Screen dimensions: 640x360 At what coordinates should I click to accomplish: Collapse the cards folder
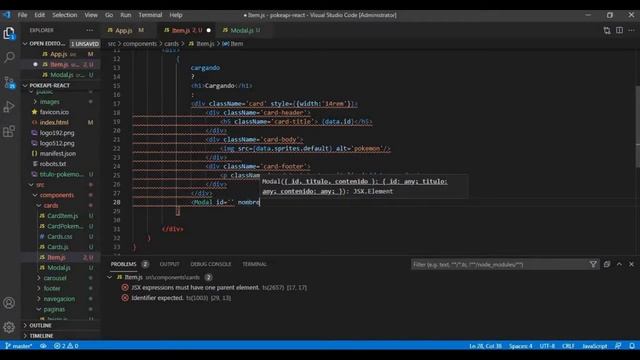point(51,205)
